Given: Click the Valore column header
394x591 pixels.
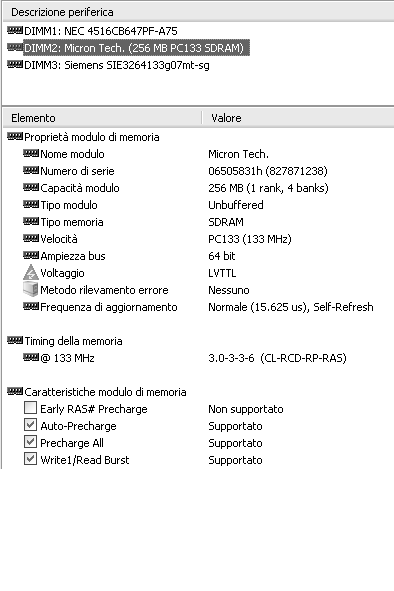Looking at the screenshot, I should tap(298, 118).
